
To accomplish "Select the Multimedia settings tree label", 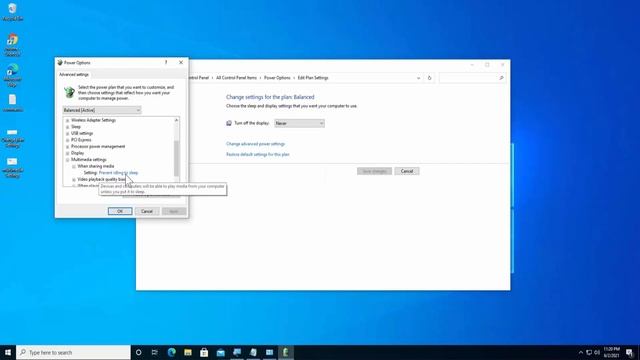I will (x=89, y=160).
